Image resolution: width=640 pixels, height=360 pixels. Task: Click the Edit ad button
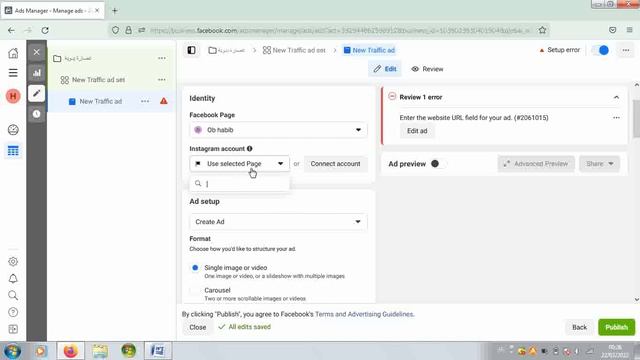(x=417, y=131)
